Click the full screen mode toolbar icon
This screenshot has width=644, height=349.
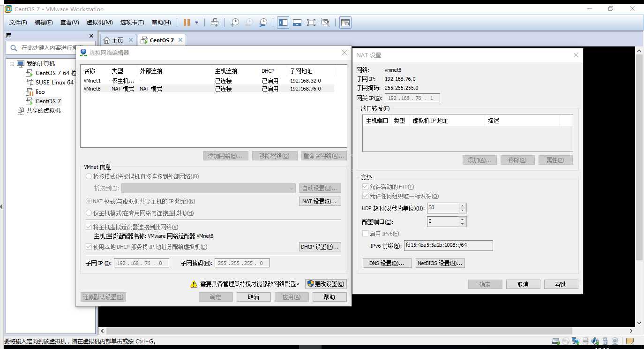coord(311,23)
